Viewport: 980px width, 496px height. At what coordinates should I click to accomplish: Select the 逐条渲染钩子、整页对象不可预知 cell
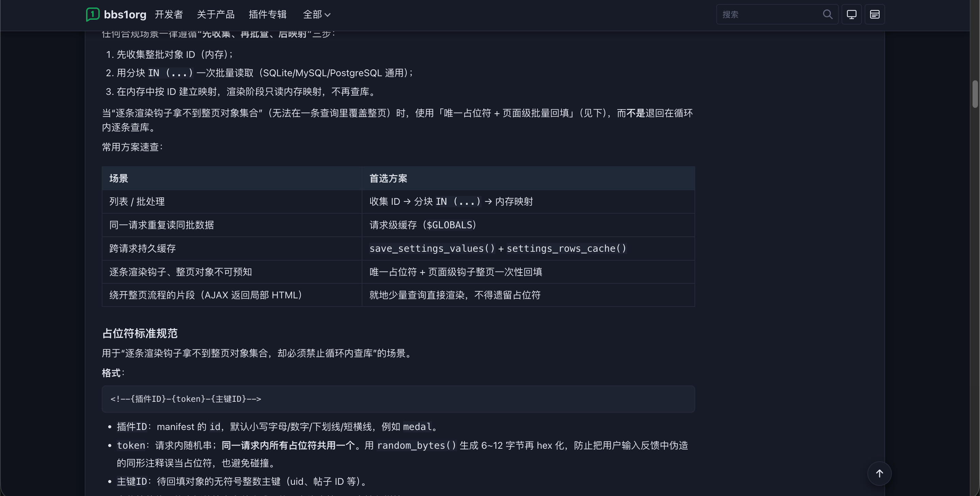(232, 272)
